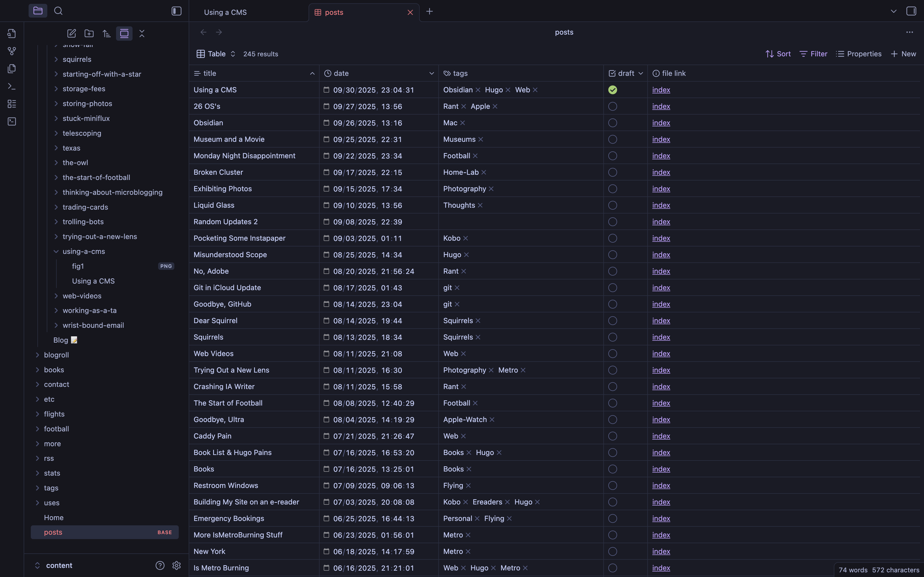Open index link for Liquid Glass
924x577 pixels.
coord(661,205)
